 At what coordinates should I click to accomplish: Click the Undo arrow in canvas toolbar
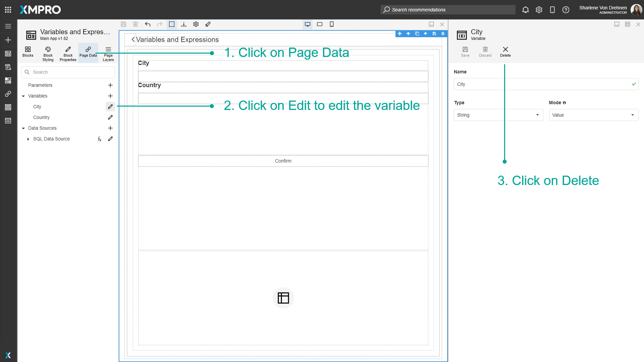[148, 24]
